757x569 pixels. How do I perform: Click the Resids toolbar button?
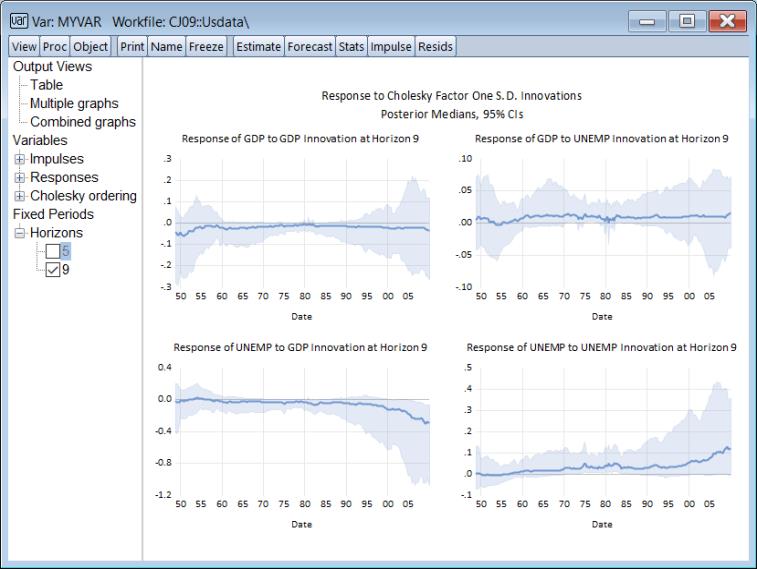pos(435,47)
